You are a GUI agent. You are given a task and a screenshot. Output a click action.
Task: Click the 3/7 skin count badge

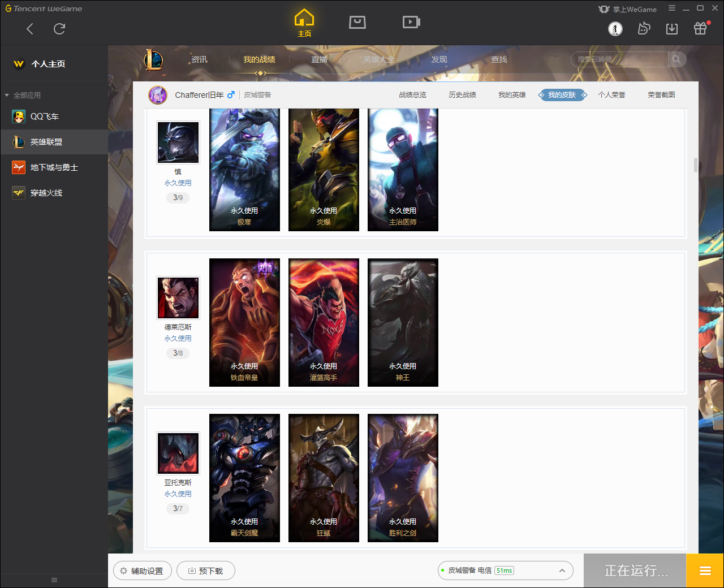(178, 509)
